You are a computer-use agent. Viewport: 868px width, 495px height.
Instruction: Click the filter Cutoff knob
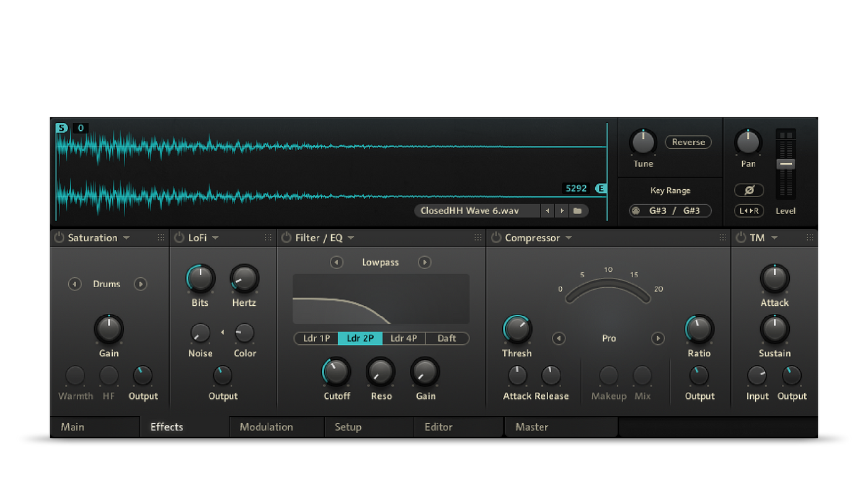(337, 372)
